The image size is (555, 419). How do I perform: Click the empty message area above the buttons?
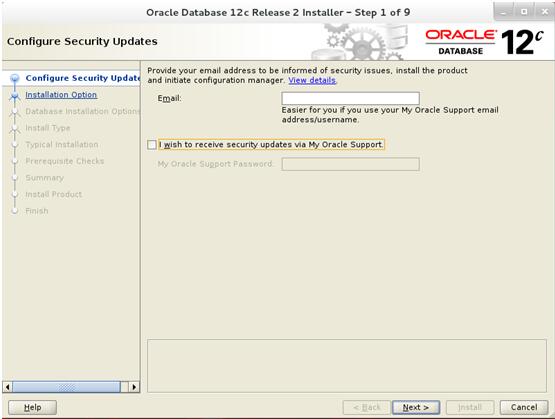pyautogui.click(x=347, y=366)
